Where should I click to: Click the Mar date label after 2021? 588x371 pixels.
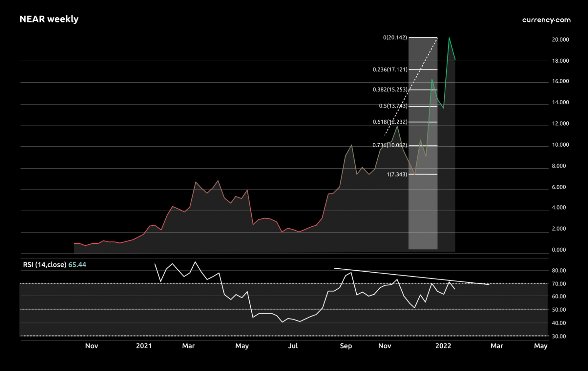(x=188, y=346)
